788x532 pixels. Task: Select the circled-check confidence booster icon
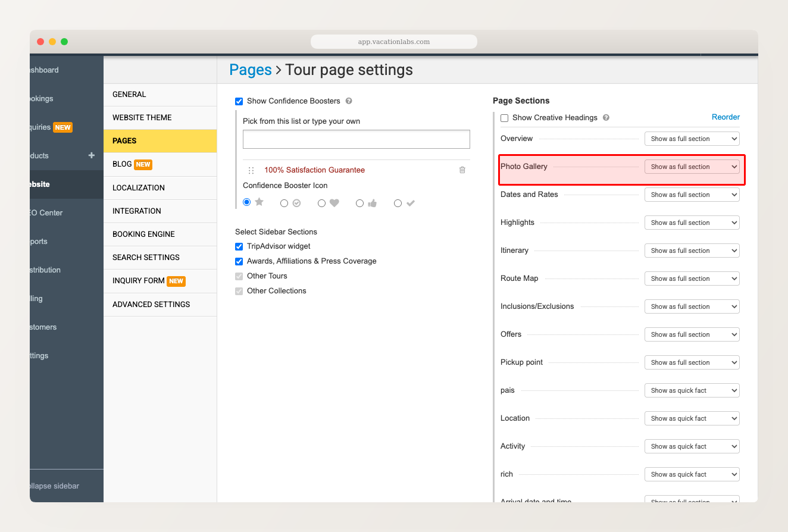[x=284, y=203]
